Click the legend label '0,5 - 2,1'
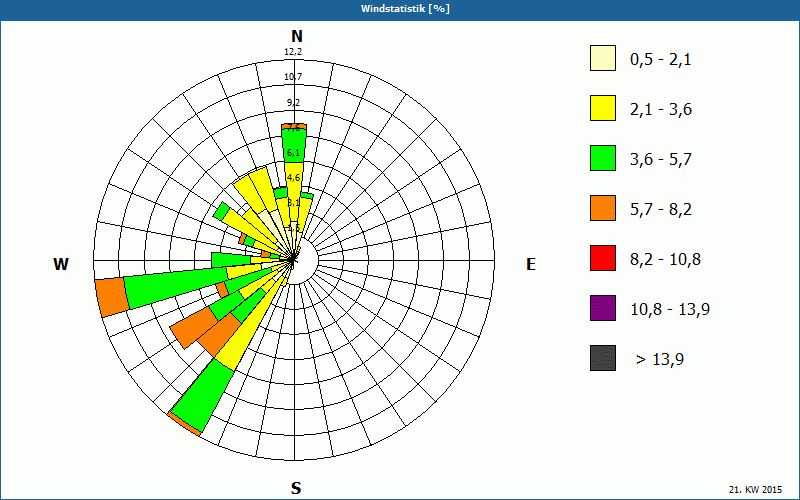 (661, 60)
